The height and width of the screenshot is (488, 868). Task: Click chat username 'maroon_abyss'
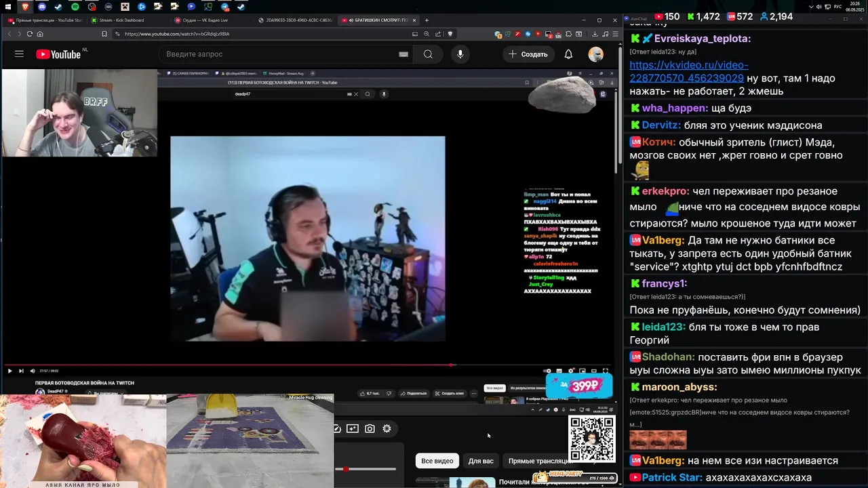click(679, 387)
